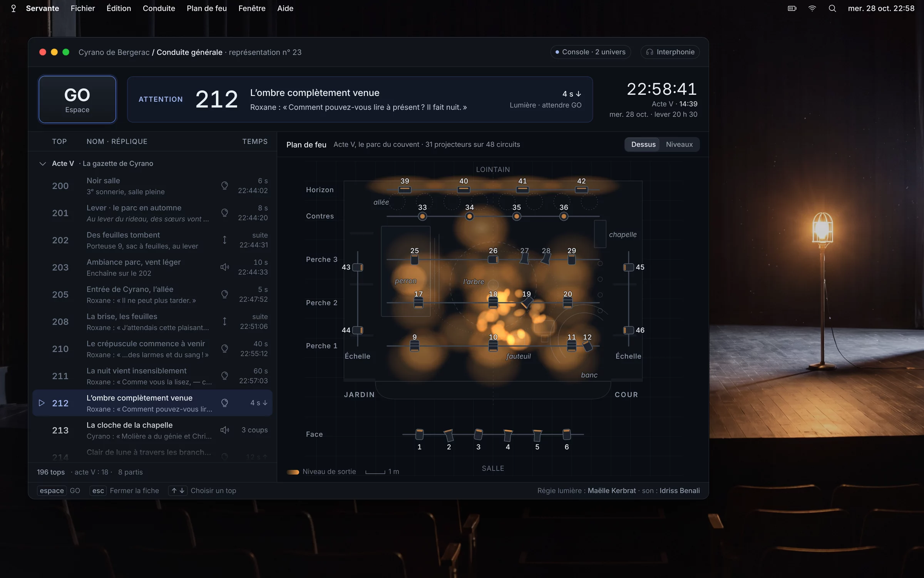Click the Wi-Fi status icon
Viewport: 924px width, 578px height.
pos(812,8)
